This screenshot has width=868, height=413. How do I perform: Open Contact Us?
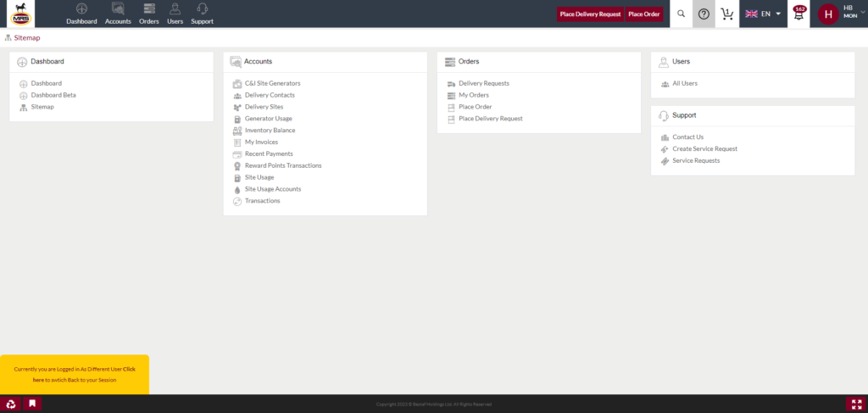pyautogui.click(x=688, y=137)
